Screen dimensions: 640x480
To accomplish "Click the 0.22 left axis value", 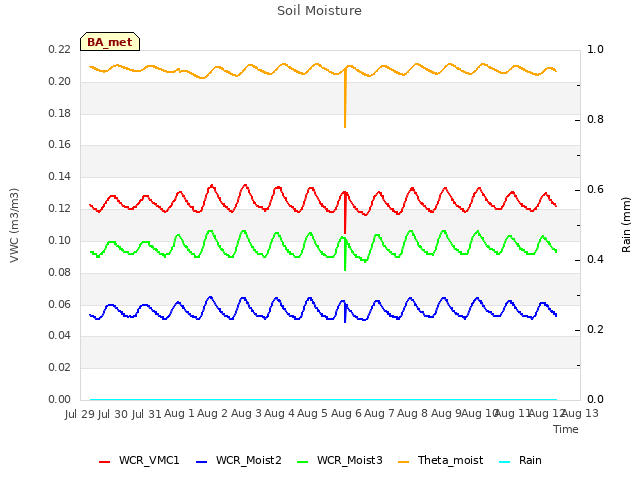I will [60, 50].
